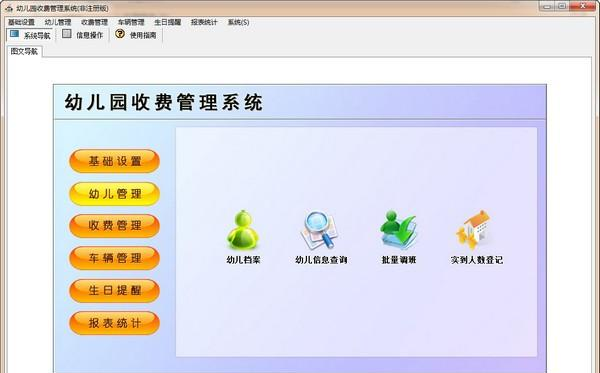The height and width of the screenshot is (373, 600).
Task: Select the 报表统计 orange button
Action: [114, 323]
